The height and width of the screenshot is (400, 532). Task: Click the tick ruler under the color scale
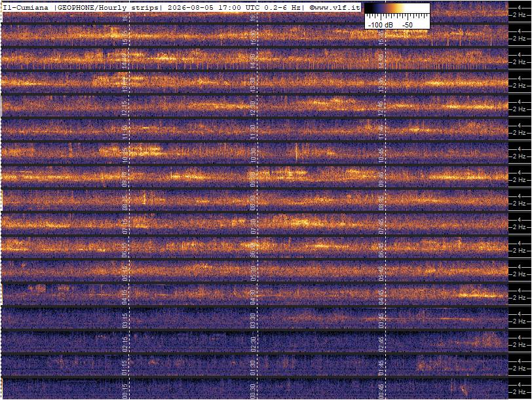pos(397,17)
